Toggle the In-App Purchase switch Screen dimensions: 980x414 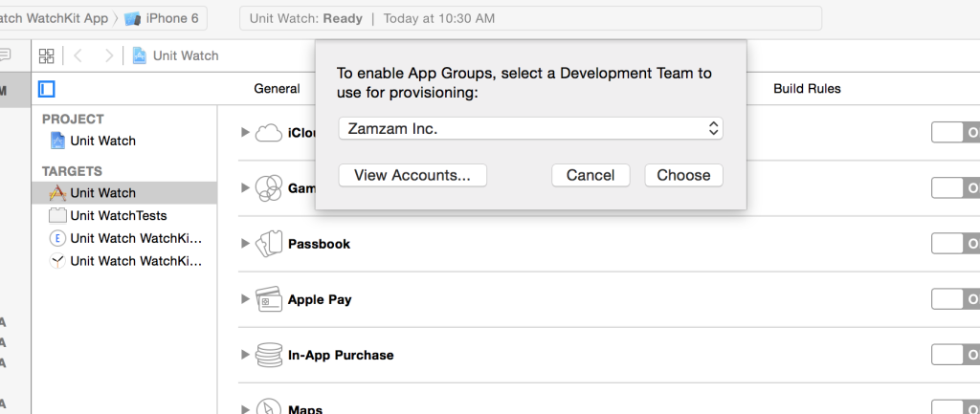click(954, 355)
